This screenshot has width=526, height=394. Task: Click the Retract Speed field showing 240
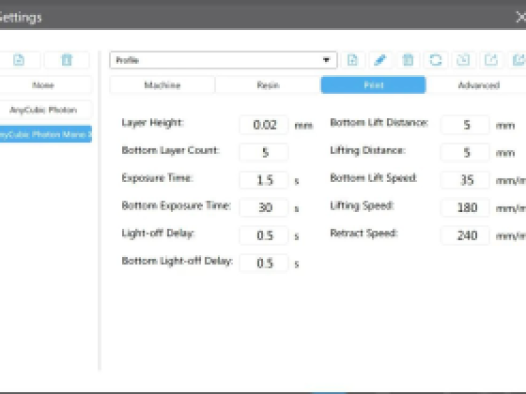(x=466, y=235)
